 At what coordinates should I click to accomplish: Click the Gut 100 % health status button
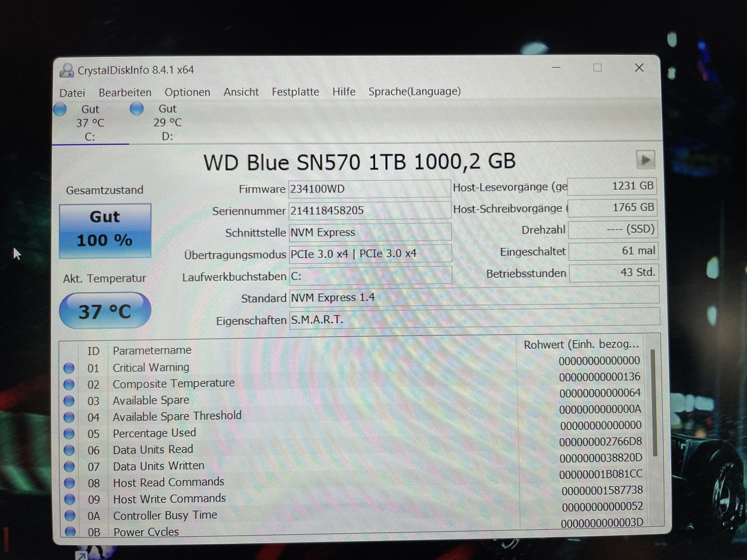pos(105,231)
